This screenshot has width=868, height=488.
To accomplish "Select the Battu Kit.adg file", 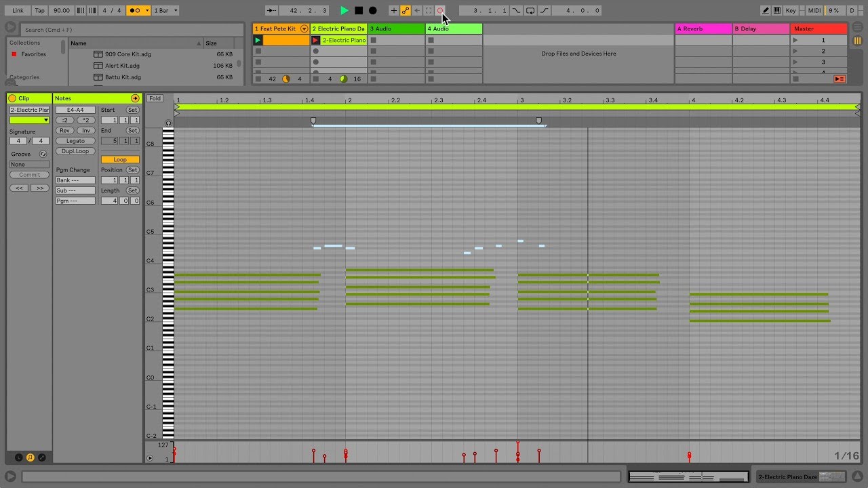I will 123,77.
